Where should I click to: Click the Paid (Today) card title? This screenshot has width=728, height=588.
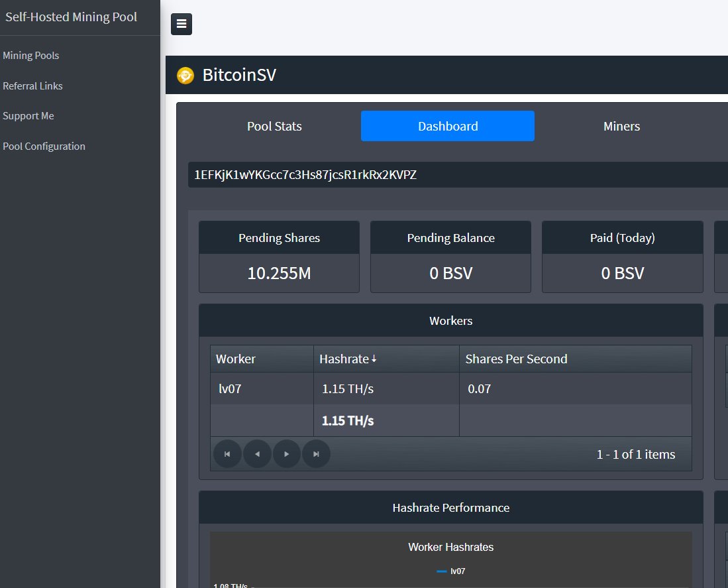point(623,238)
